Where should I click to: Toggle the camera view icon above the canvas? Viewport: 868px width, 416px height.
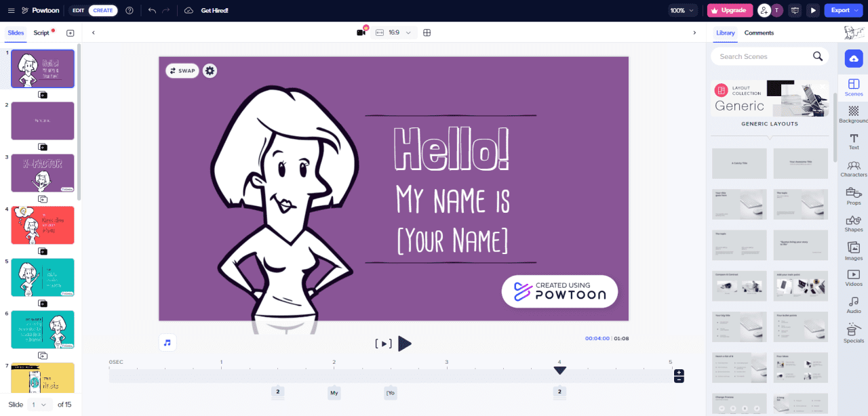[361, 32]
